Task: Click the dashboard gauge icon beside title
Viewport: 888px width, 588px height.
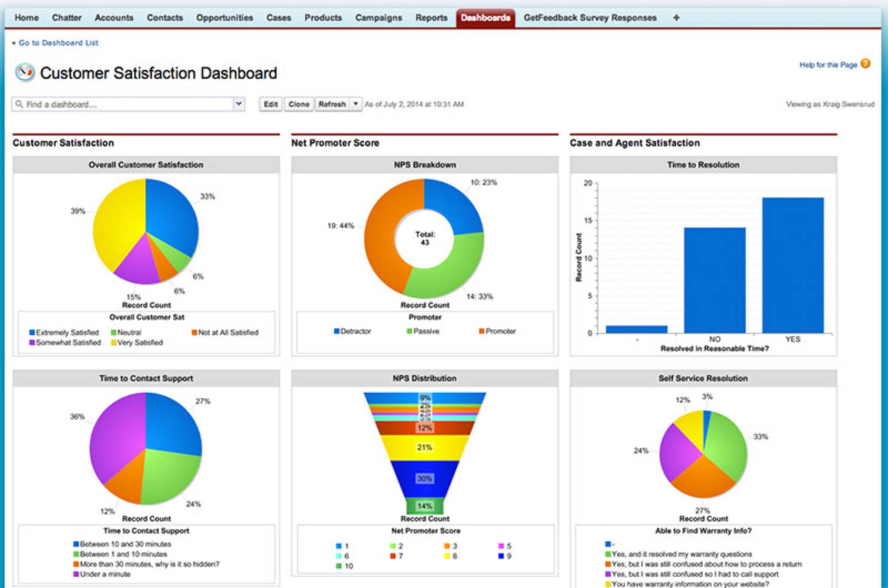Action: tap(25, 72)
